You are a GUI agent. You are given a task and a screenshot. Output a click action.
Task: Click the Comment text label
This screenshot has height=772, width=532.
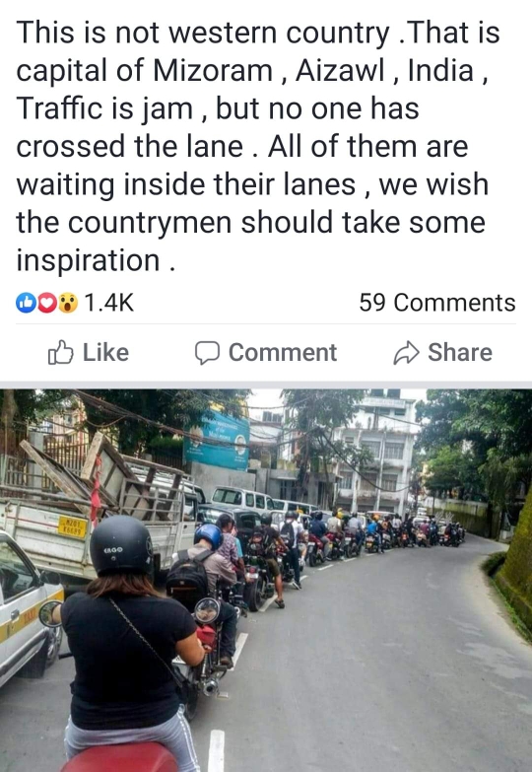tap(283, 353)
